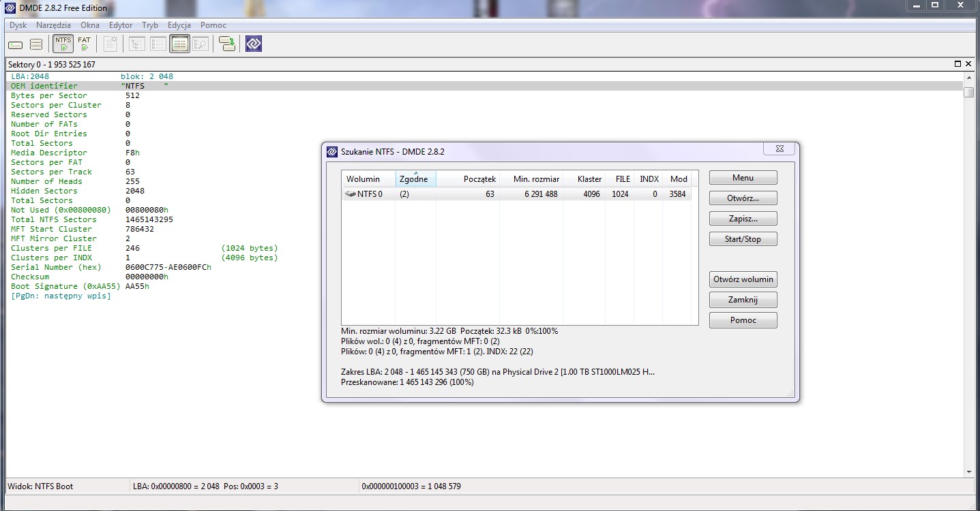
Task: Click the Bytes per Sector value 512
Action: [x=132, y=95]
